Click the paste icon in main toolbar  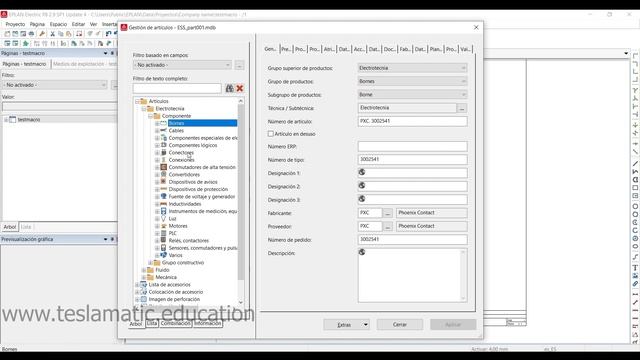click(69, 34)
